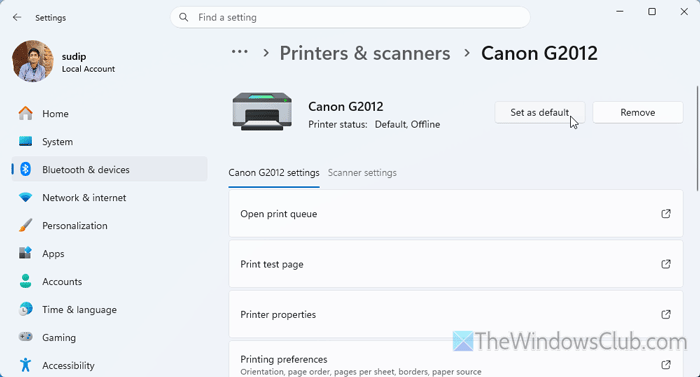Click the current Canon G2012 breadcrumb title
The image size is (700, 377).
(539, 54)
